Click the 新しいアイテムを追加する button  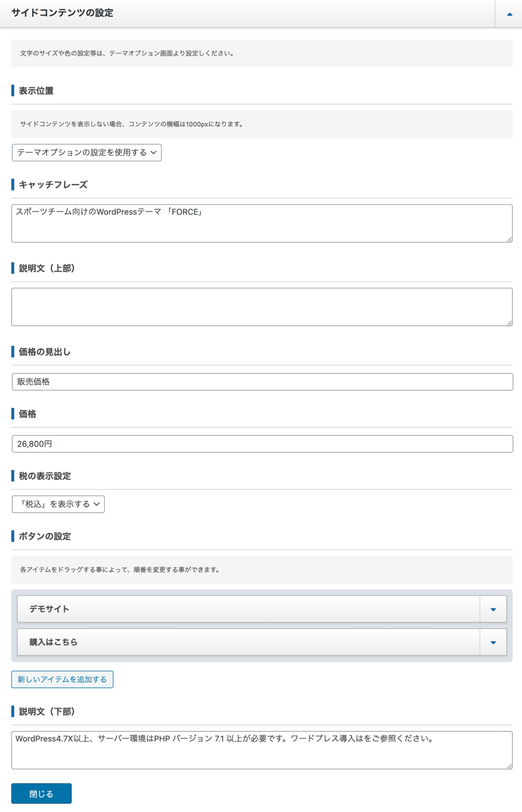pyautogui.click(x=62, y=679)
